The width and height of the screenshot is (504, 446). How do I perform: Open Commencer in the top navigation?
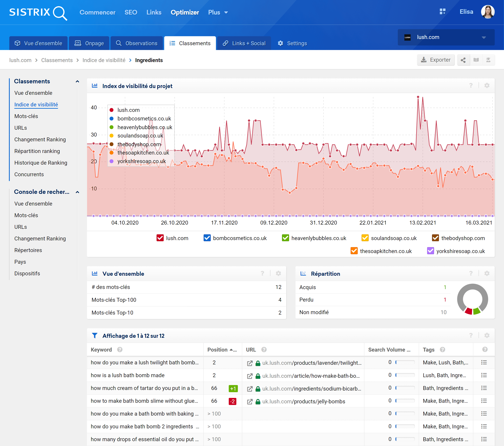[x=97, y=12]
